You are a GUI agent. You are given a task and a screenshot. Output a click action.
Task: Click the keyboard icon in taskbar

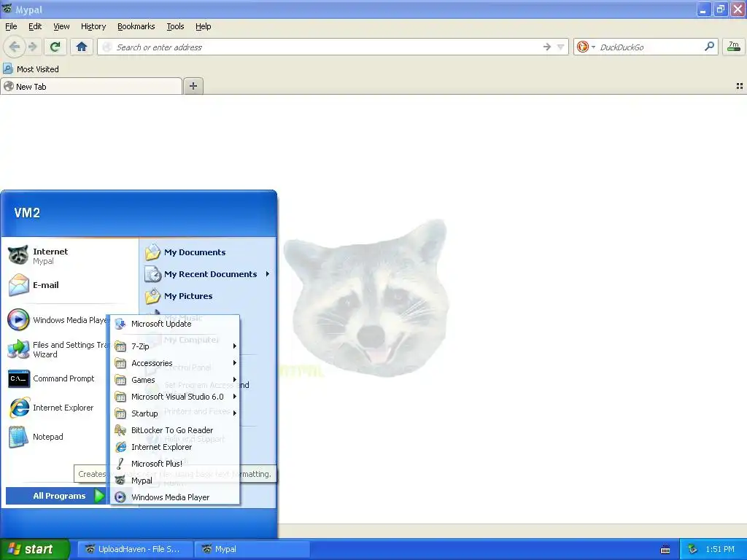click(x=665, y=550)
